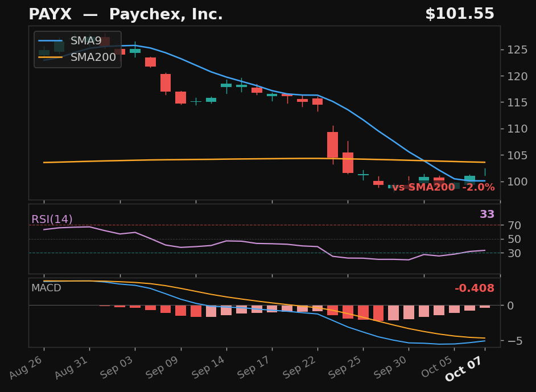Click the RSI 30 axis label

514,253
